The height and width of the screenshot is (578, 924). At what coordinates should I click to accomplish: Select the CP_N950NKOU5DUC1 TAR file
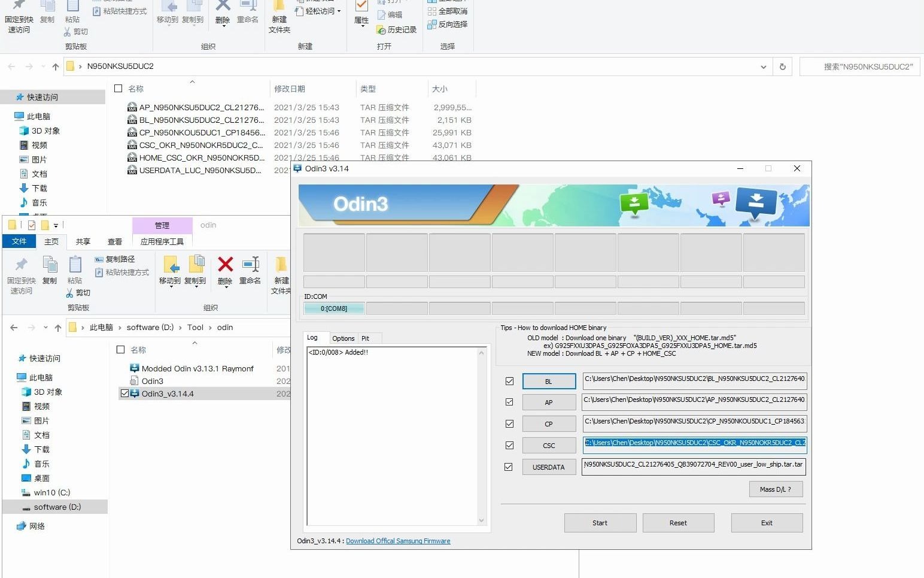coord(202,132)
